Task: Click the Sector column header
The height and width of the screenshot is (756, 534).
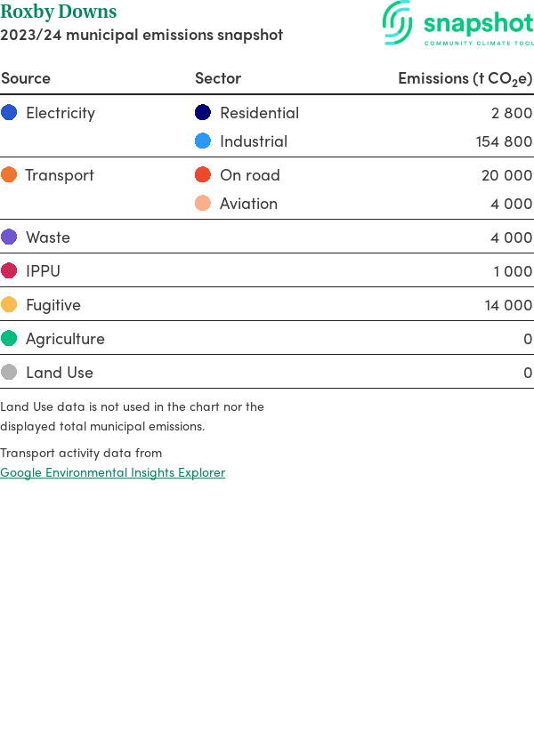Action: tap(218, 78)
